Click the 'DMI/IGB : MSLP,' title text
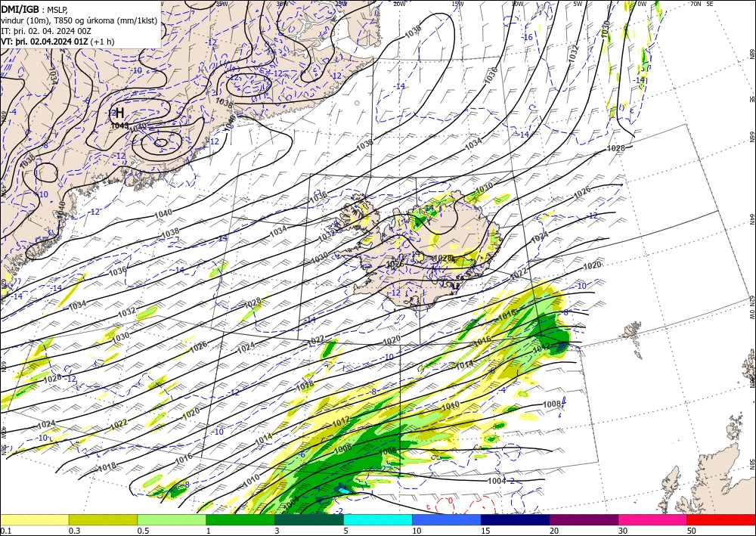 click(35, 9)
